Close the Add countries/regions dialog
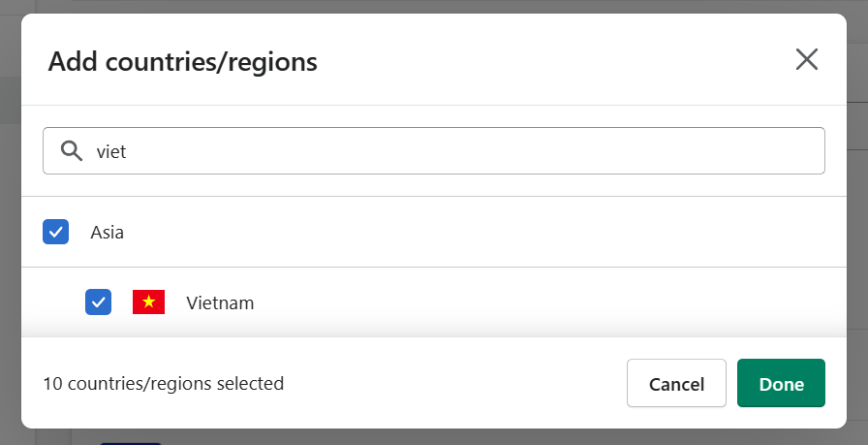The width and height of the screenshot is (868, 445). [x=807, y=59]
